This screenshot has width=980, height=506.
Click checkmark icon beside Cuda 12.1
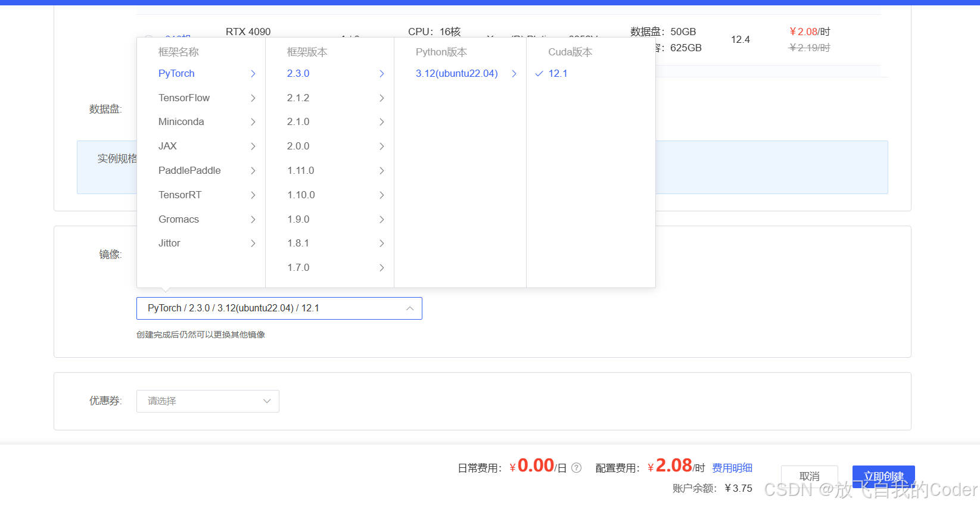click(539, 73)
